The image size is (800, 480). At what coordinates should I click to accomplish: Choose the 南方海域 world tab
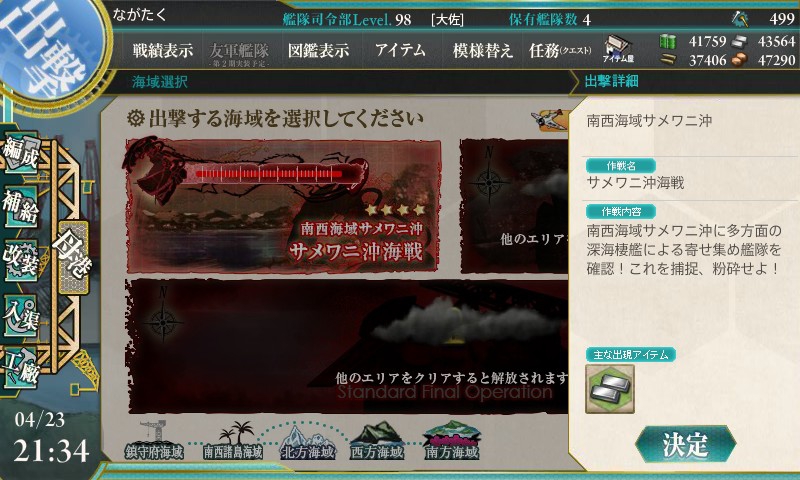(452, 442)
